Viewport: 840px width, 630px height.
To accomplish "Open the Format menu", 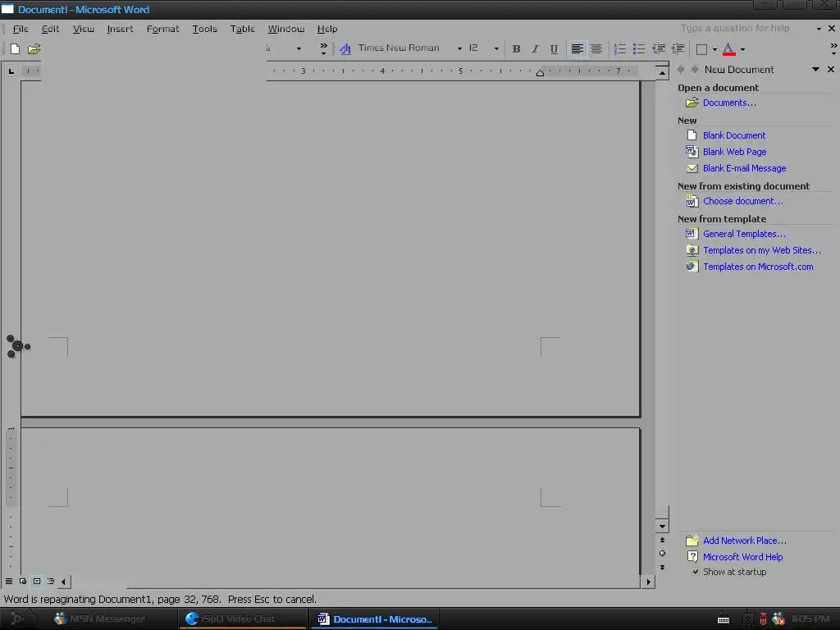I will [x=163, y=29].
